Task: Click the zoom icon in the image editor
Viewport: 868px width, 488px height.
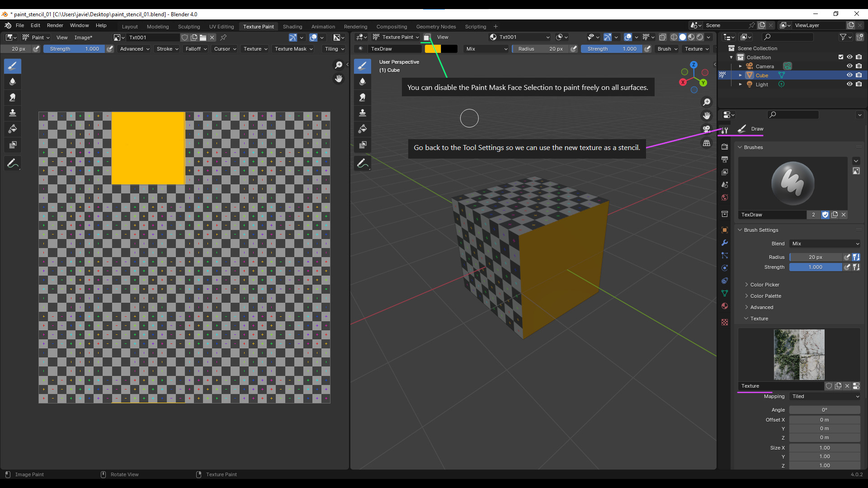Action: coord(339,65)
